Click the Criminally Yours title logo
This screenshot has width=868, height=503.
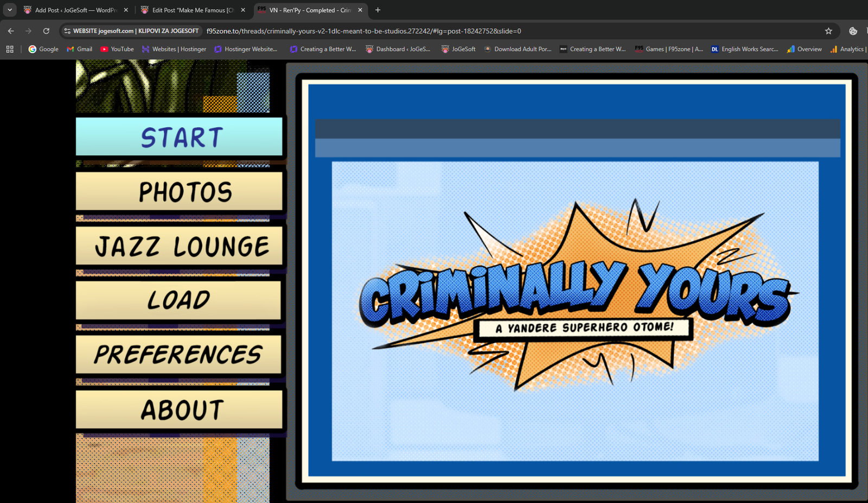[575, 295]
